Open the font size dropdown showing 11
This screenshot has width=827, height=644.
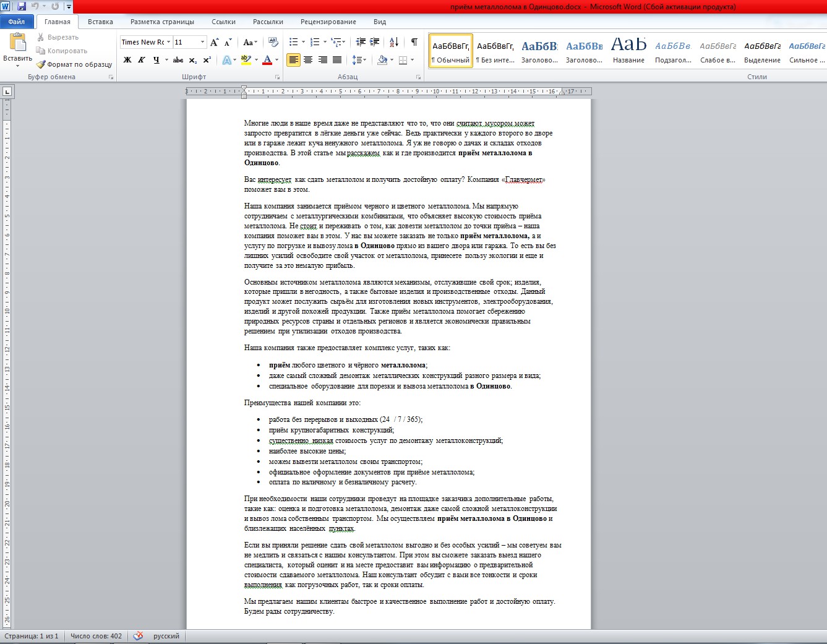click(202, 42)
